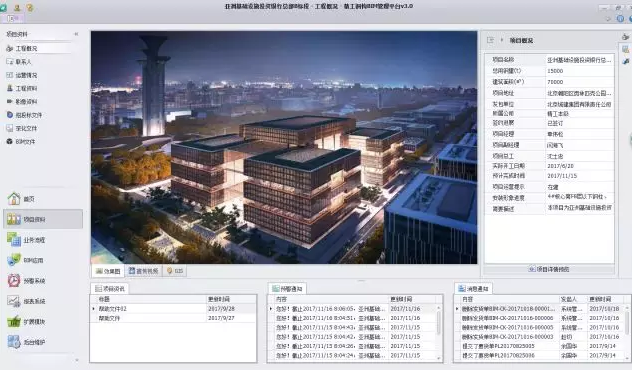The image size is (634, 370).
Task: Select the message row ending in PL20170825006
Action: coord(540,355)
